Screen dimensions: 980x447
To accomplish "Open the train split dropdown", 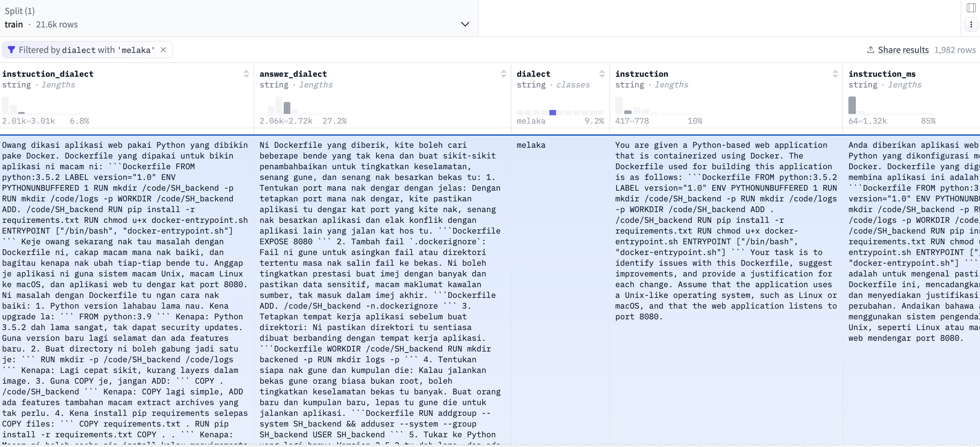I will tap(238, 18).
